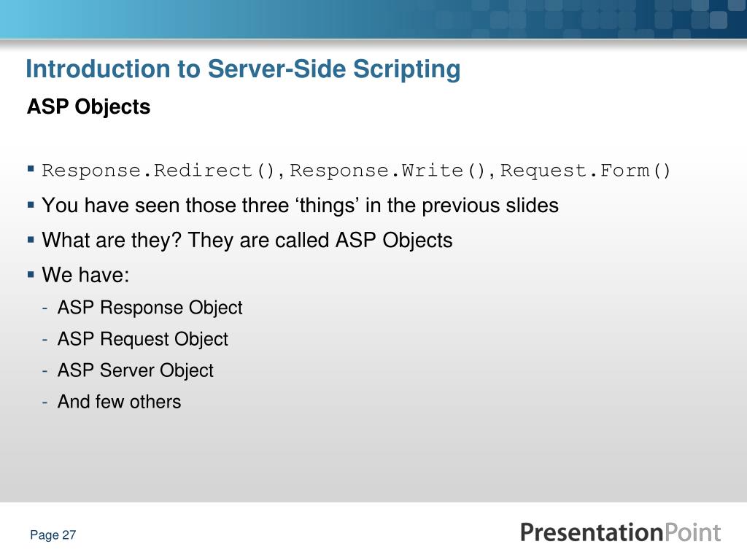Select the ASP Objects subtitle
Viewport: 747px width, 560px height.
tap(88, 106)
